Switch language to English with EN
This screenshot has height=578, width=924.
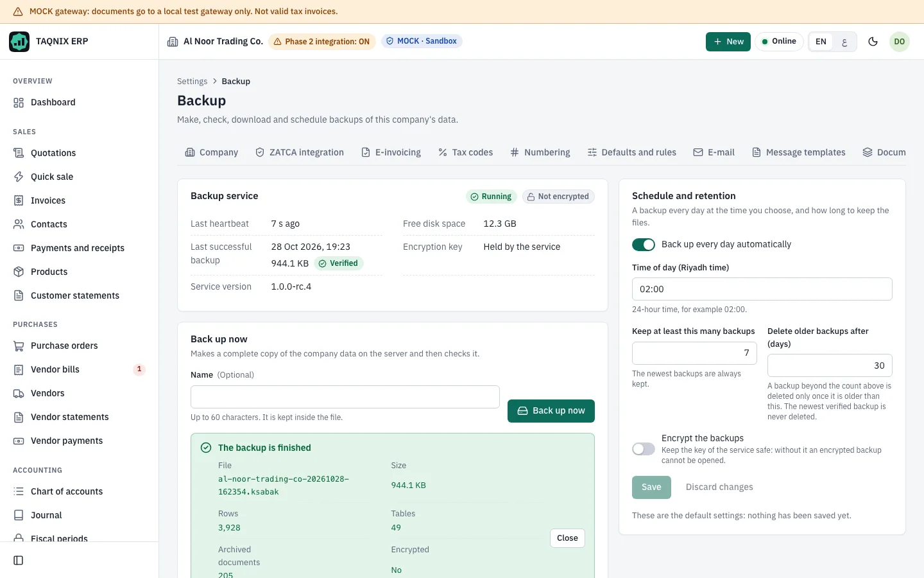[x=821, y=42]
